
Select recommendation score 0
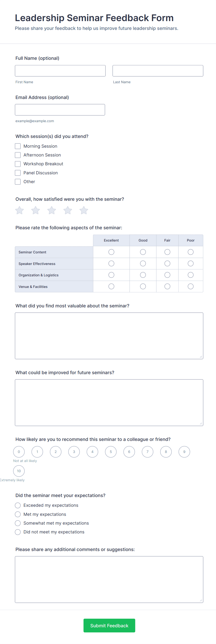click(x=19, y=452)
